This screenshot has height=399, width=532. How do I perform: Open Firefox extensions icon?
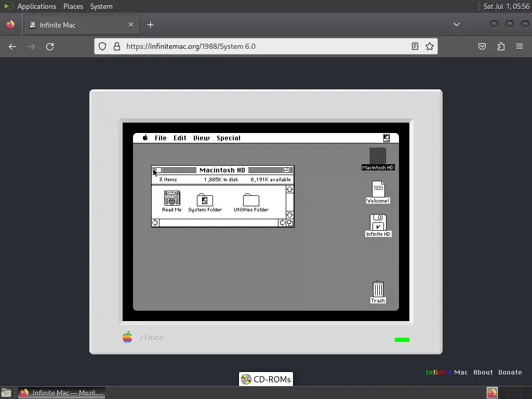coord(501,46)
